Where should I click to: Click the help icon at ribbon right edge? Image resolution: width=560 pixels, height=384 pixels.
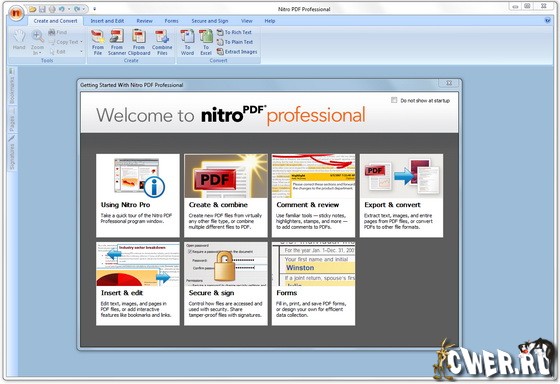pyautogui.click(x=548, y=21)
